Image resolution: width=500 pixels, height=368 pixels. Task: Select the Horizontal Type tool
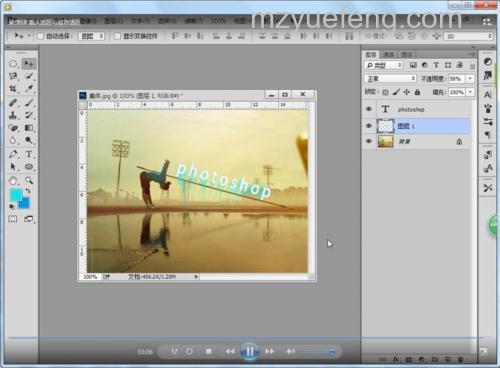[29, 154]
